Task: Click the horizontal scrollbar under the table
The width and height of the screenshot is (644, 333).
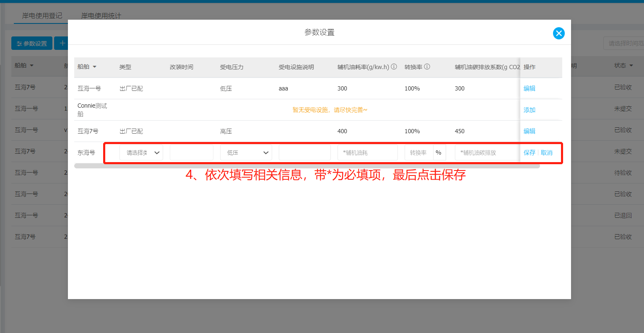Action: pyautogui.click(x=307, y=166)
